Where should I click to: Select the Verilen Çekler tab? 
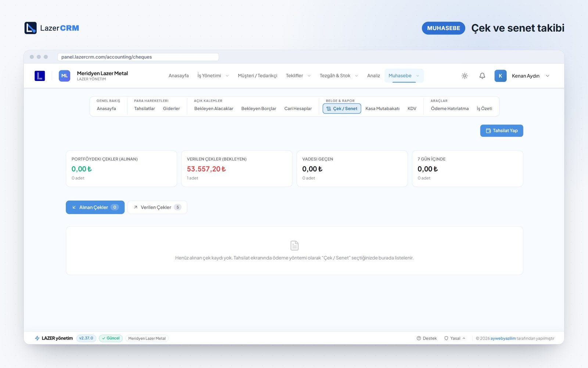(157, 207)
